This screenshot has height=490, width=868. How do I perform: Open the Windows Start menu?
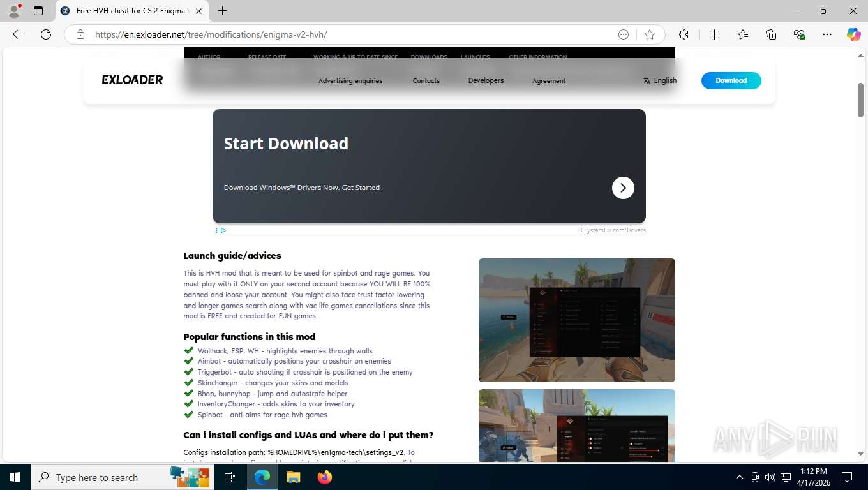click(15, 477)
